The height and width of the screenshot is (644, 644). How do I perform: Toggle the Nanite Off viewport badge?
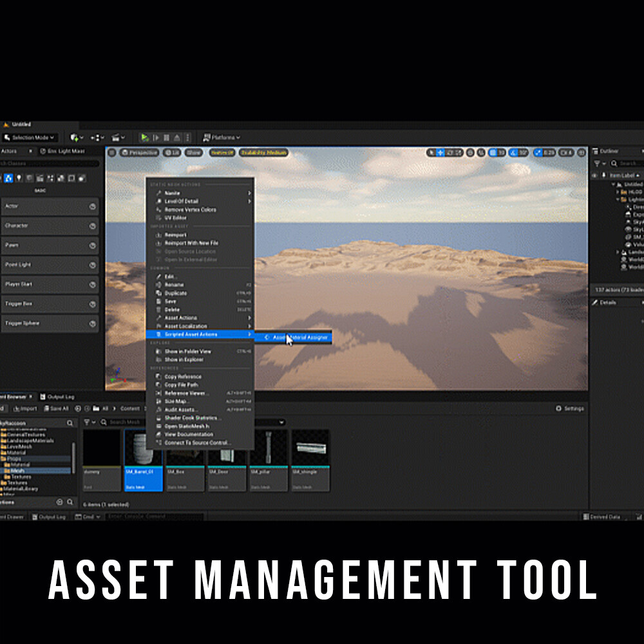tap(223, 153)
